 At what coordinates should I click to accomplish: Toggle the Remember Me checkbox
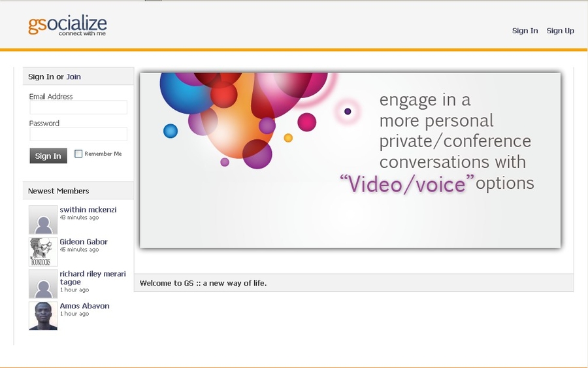pos(78,154)
